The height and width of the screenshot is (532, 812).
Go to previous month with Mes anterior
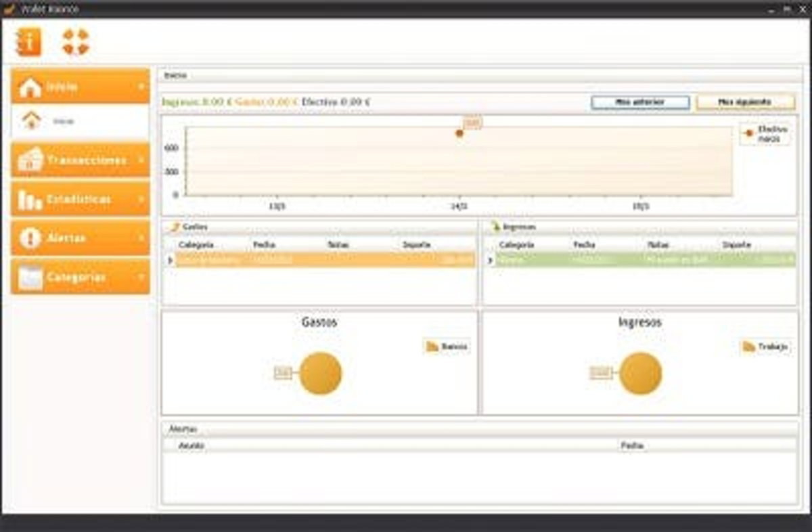coord(640,102)
